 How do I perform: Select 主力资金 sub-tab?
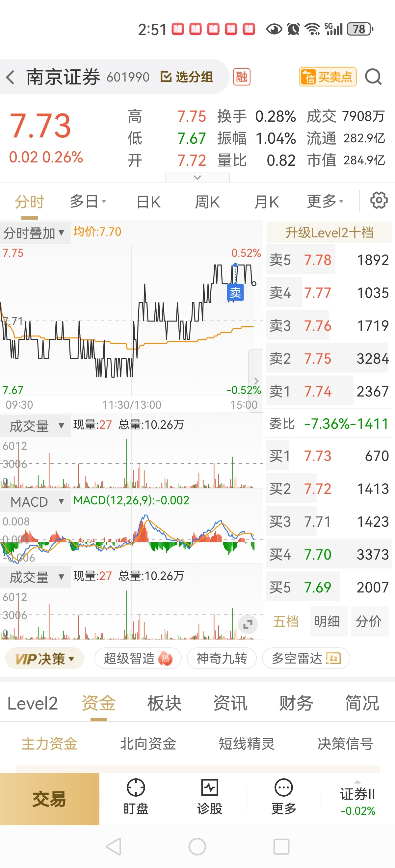pos(50,744)
